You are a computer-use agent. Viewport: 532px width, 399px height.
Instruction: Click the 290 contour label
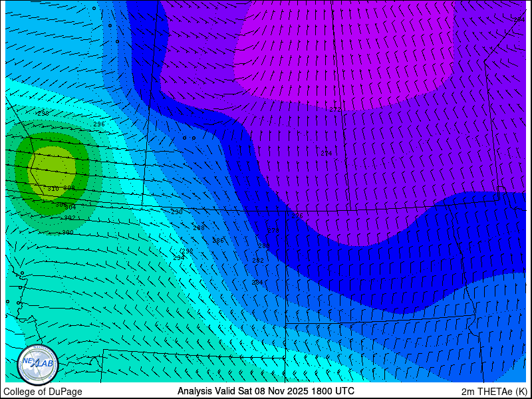pos(177,212)
